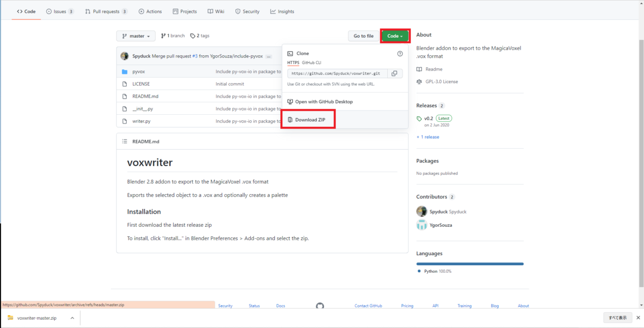Open the Readme link in About
This screenshot has height=328, width=644.
(x=430, y=69)
